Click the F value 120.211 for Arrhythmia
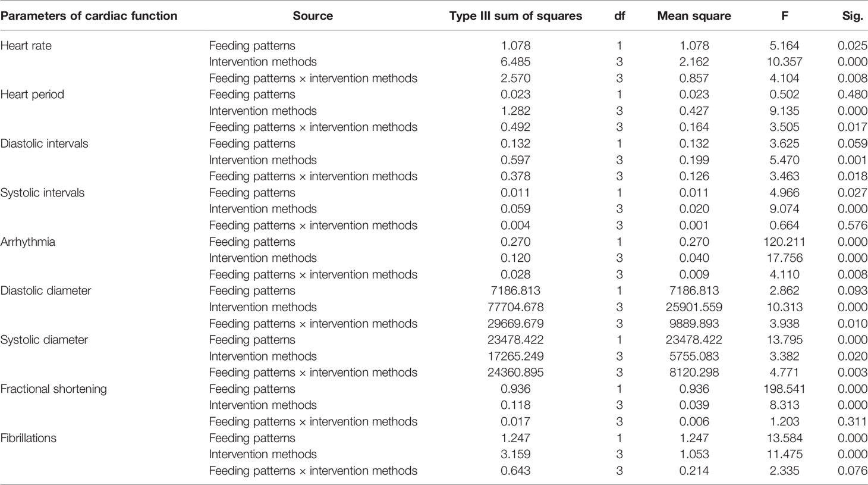 [785, 242]
